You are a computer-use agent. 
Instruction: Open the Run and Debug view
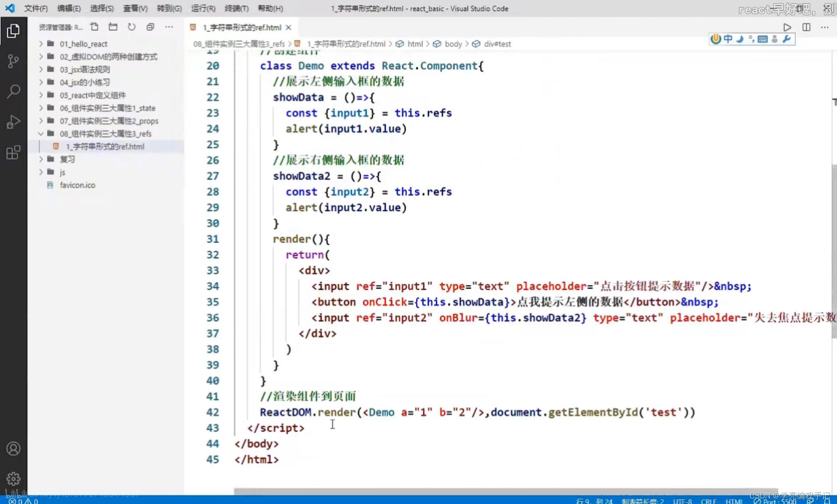(x=13, y=122)
